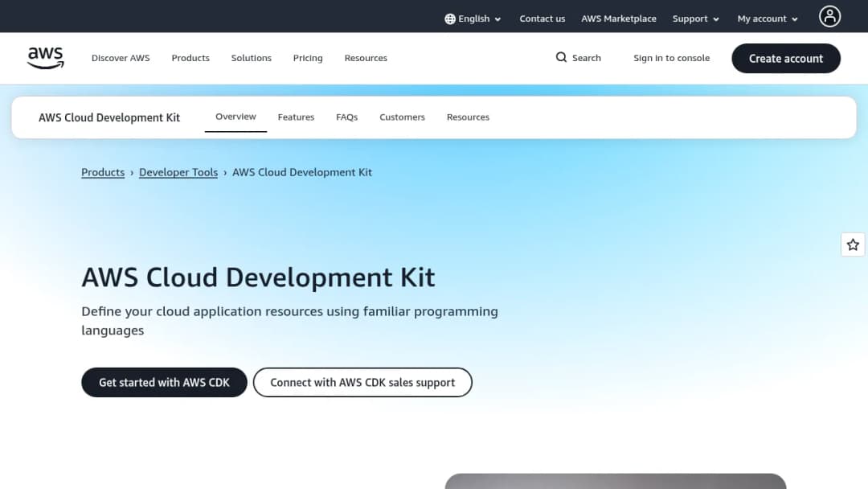The width and height of the screenshot is (868, 489).
Task: Click the Define your cloud application resources tagline
Action: click(289, 321)
